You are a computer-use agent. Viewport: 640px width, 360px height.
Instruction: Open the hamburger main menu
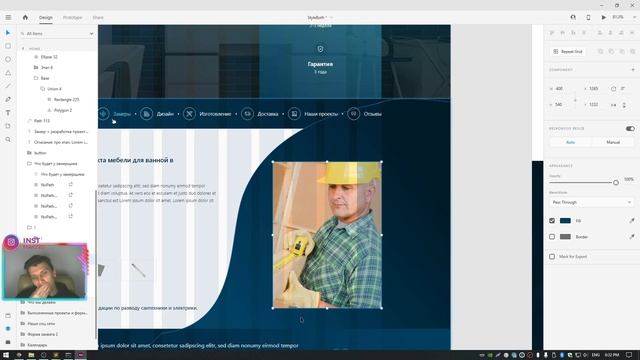(x=8, y=18)
